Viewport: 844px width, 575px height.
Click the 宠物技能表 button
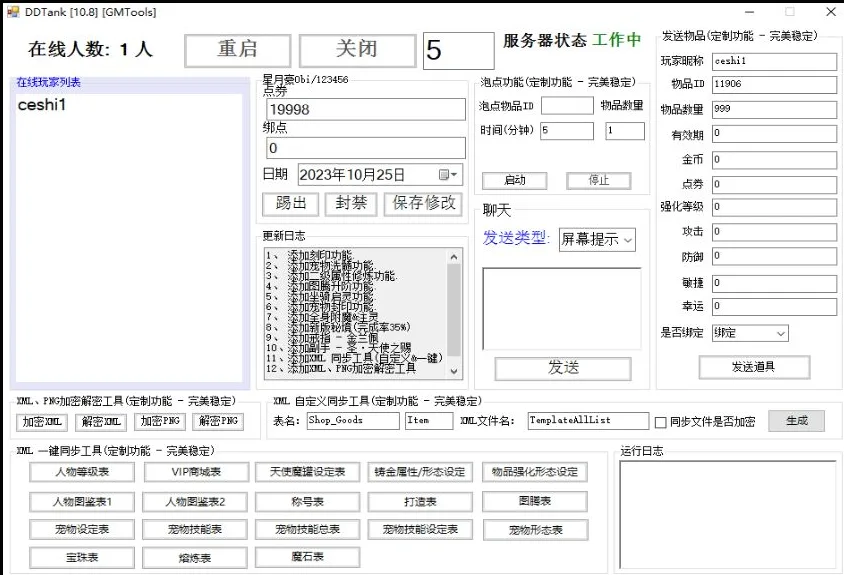pyautogui.click(x=195, y=530)
